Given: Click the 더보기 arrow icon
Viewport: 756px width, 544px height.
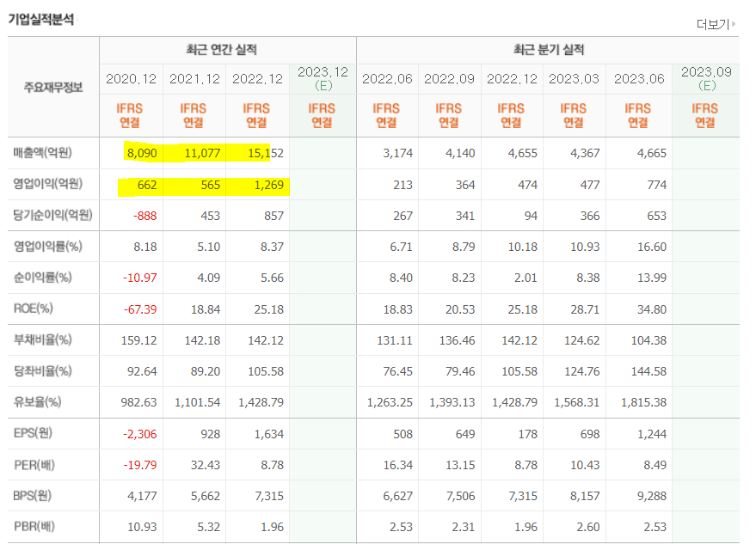Looking at the screenshot, I should click(734, 23).
